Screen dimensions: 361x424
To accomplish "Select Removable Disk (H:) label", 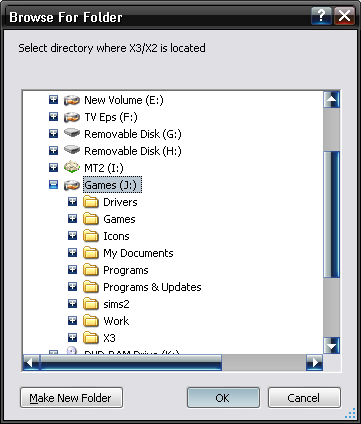I will tap(133, 151).
